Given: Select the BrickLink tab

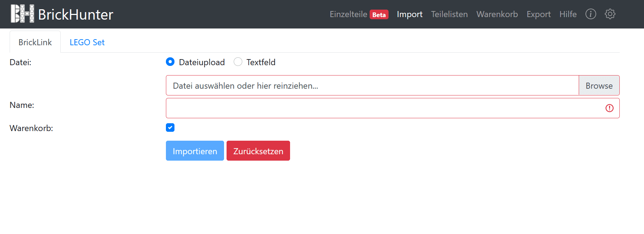Looking at the screenshot, I should pos(35,42).
